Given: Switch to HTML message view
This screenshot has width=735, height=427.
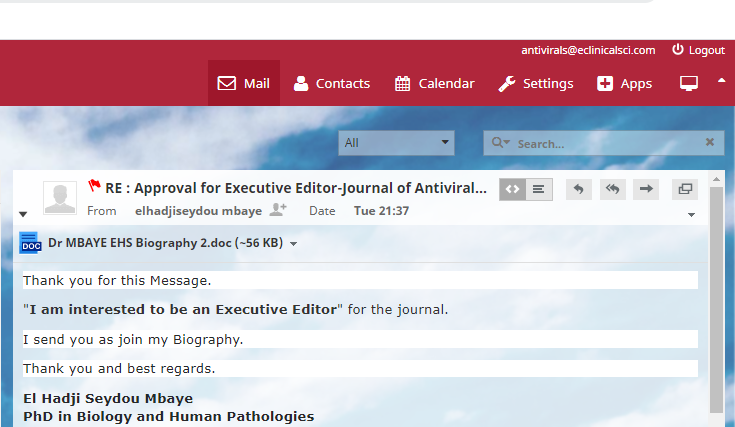Looking at the screenshot, I should coord(512,188).
